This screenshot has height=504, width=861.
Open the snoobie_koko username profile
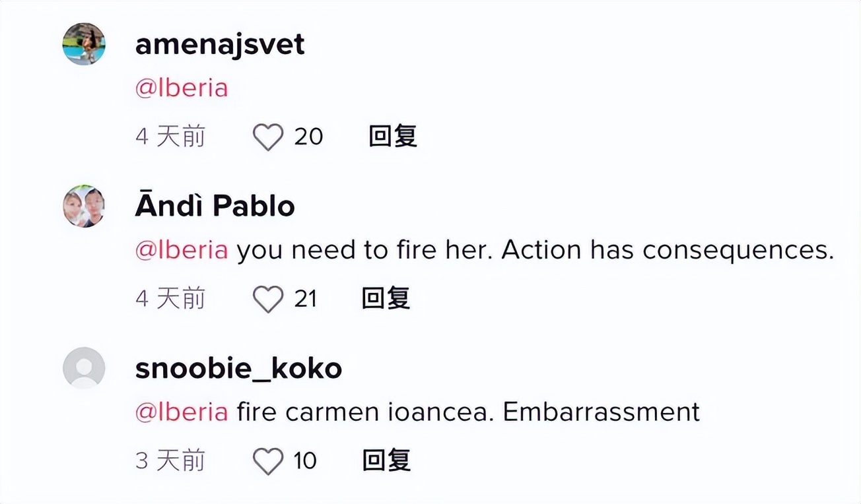point(238,368)
